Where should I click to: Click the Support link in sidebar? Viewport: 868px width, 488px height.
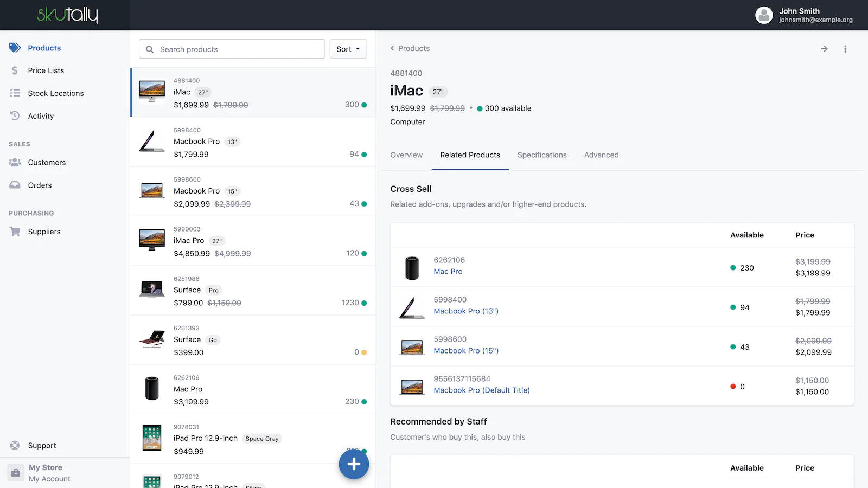click(42, 446)
